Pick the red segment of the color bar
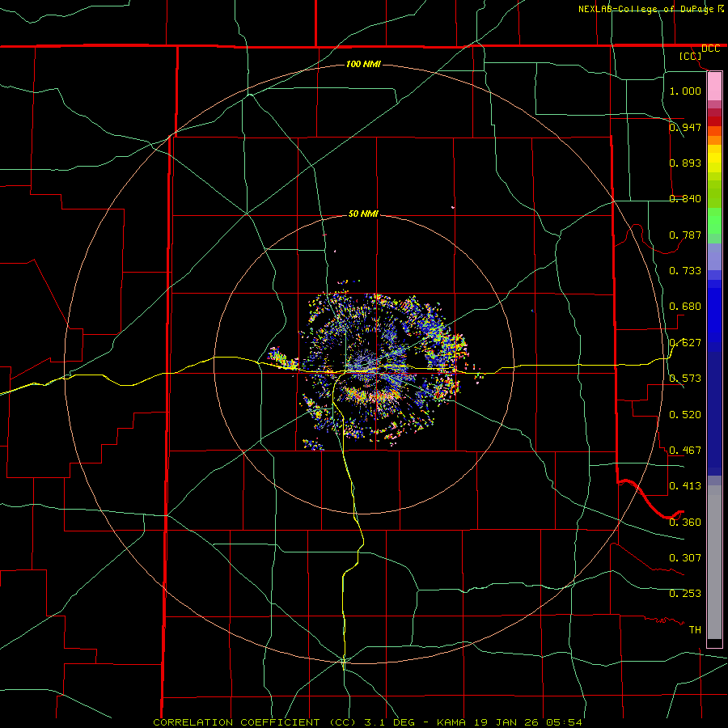This screenshot has width=728, height=728. coord(714,121)
